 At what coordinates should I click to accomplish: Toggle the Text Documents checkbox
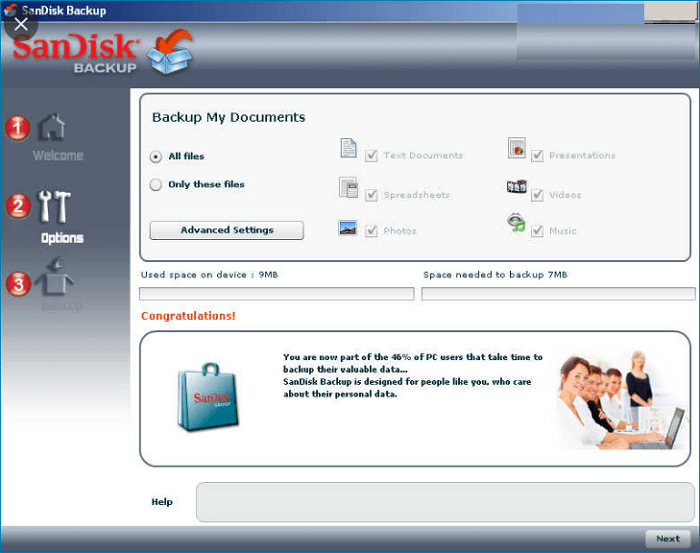click(371, 156)
